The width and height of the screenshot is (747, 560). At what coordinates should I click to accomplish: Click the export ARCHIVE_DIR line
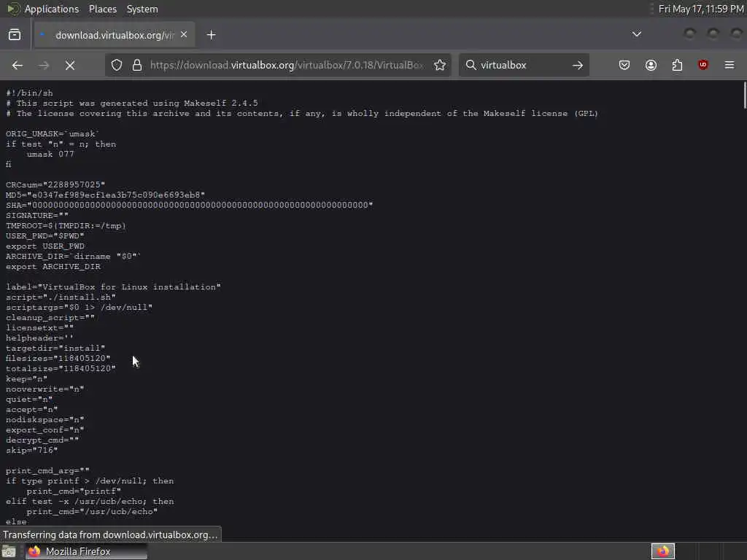53,267
